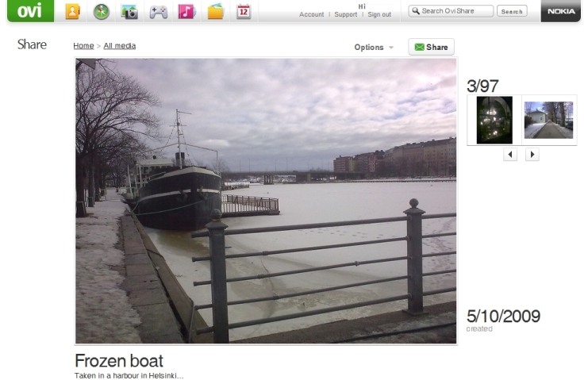Image resolution: width=588 pixels, height=380 pixels.
Task: Open the Contacts icon in the top bar
Action: [73, 11]
